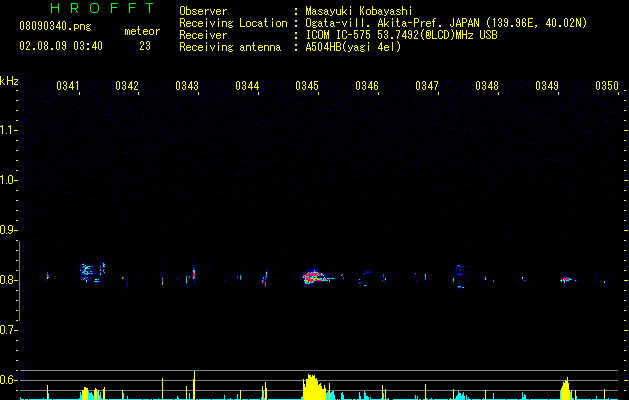Click the 0.6 kHz axis label
629x400 pixels.
[8, 380]
